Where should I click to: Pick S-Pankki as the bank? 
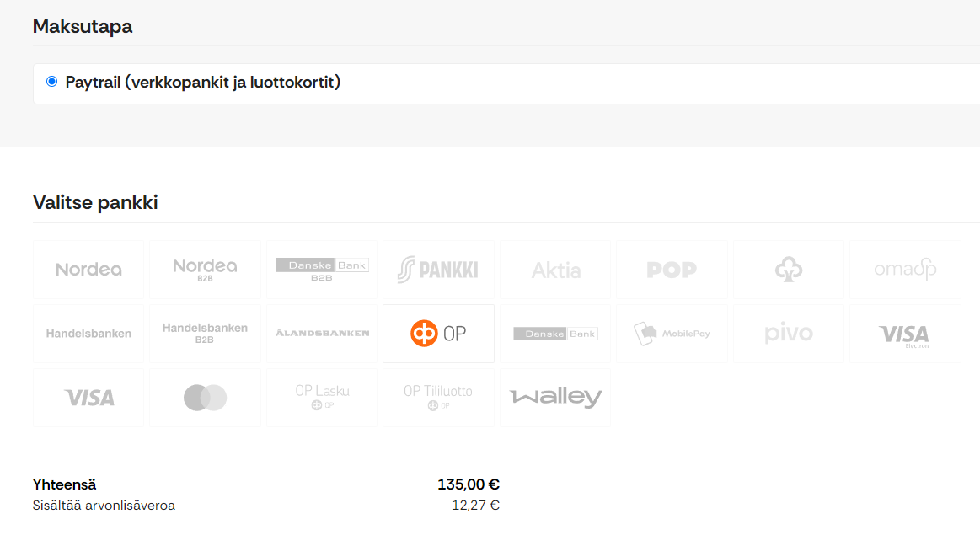tap(438, 270)
